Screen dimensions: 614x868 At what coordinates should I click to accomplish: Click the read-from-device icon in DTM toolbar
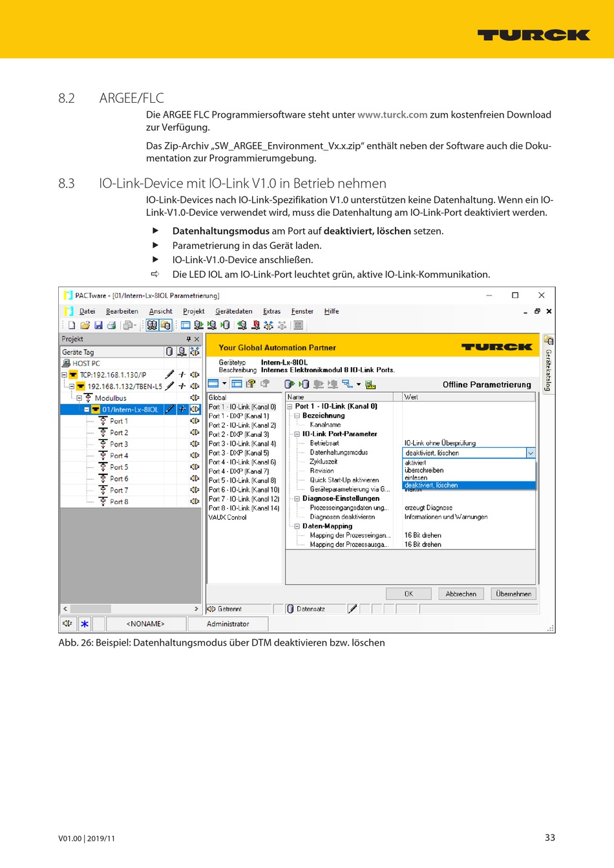pos(290,384)
